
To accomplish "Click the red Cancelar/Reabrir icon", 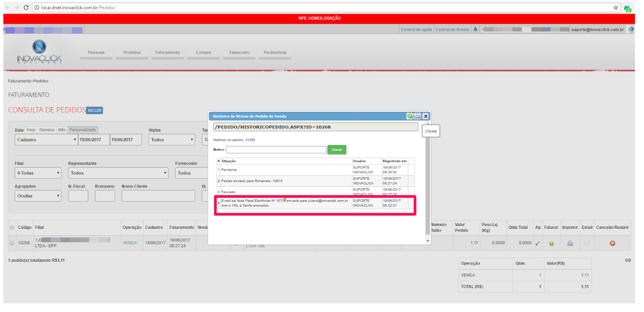I will pyautogui.click(x=613, y=243).
